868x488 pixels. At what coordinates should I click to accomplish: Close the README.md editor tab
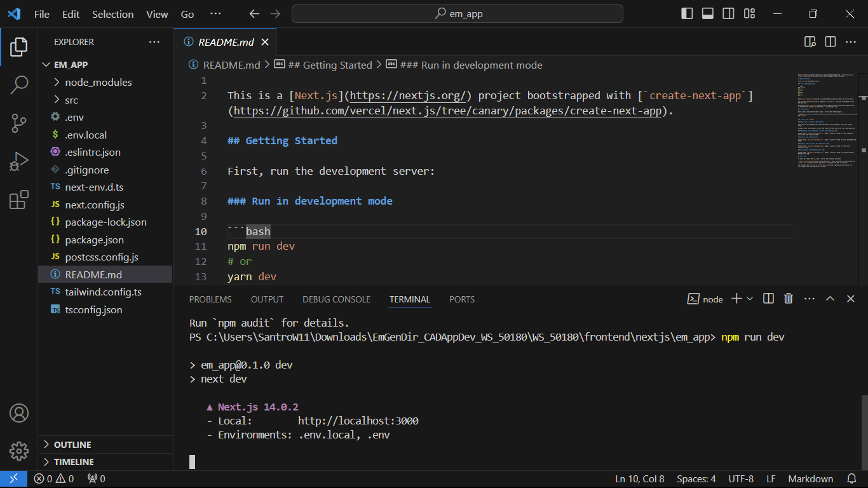pyautogui.click(x=265, y=42)
